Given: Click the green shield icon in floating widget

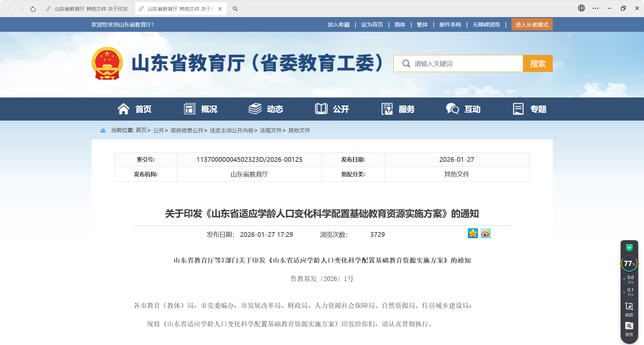Looking at the screenshot, I should coord(629,248).
